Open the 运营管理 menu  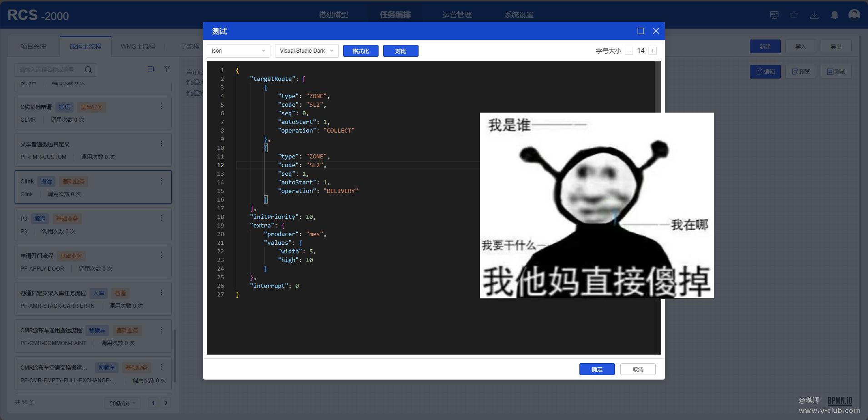click(457, 15)
